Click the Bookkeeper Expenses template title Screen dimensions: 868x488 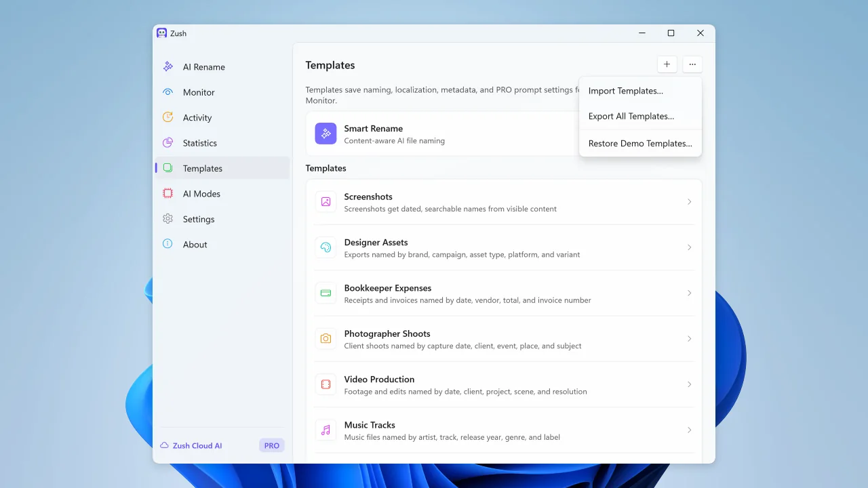pos(387,287)
